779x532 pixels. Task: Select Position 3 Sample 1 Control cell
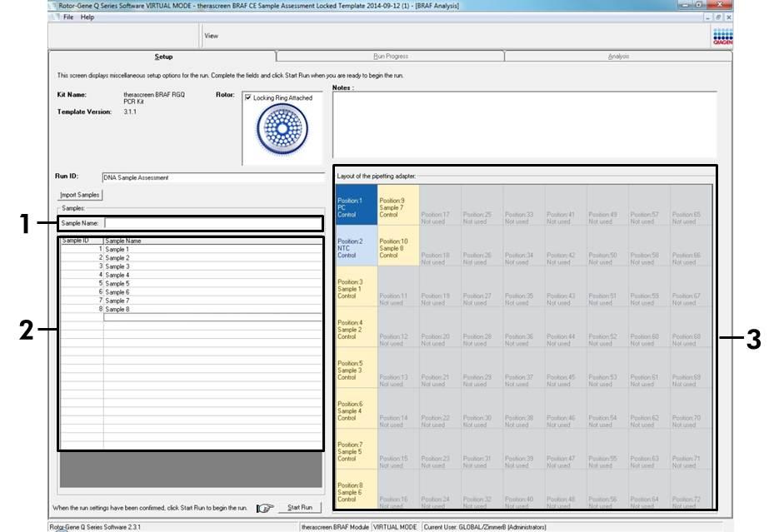pos(357,286)
